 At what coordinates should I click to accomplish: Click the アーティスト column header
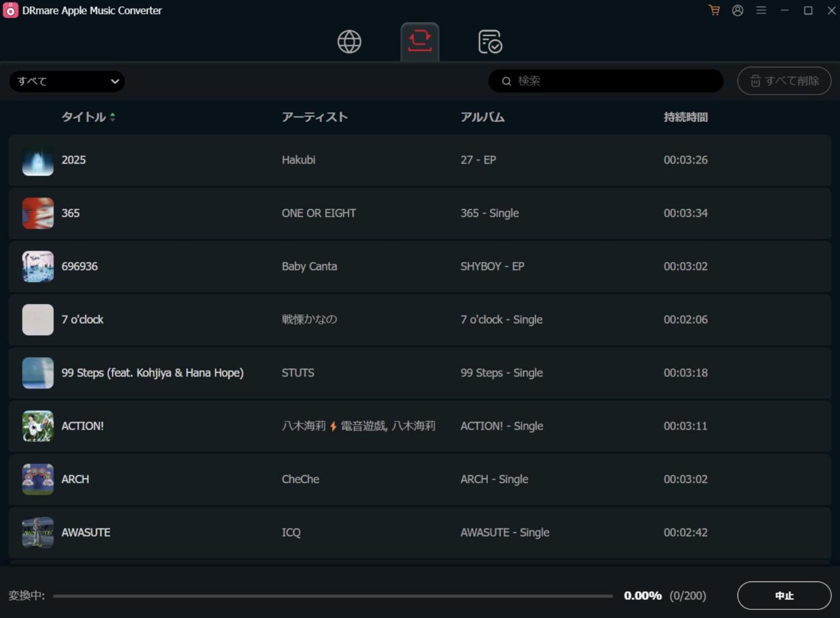pos(315,117)
